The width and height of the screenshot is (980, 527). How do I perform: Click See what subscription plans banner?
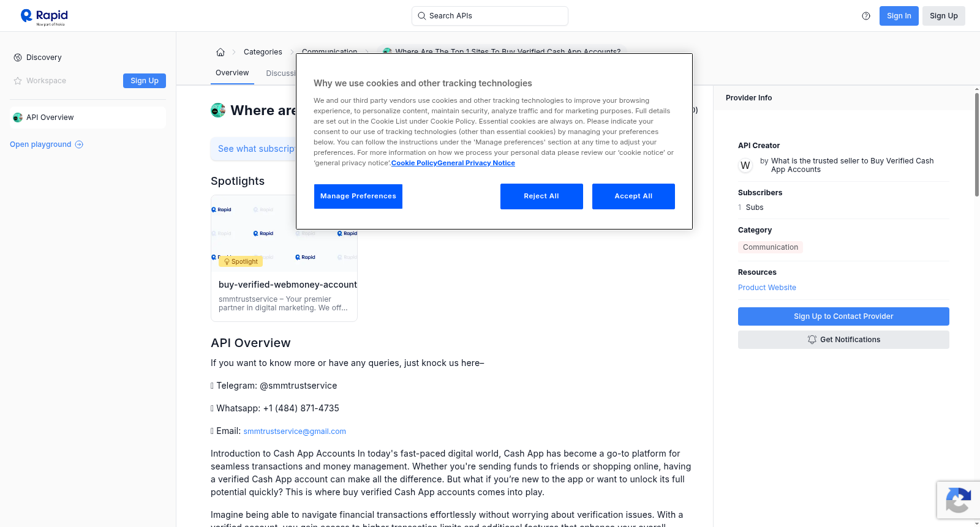tap(254, 149)
